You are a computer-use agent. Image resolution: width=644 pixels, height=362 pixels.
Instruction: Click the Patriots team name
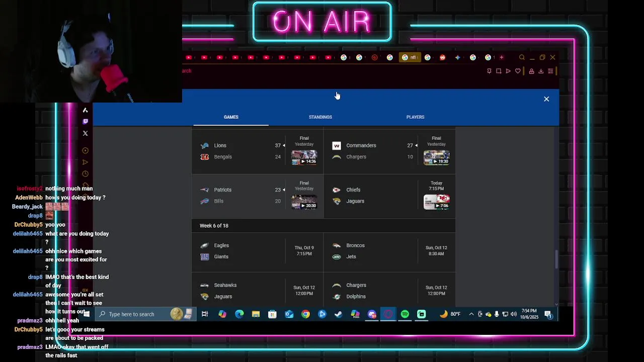pos(222,190)
